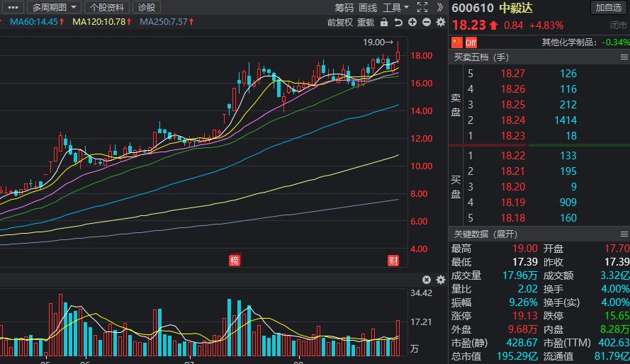Screen dimensions: 630x364
Task: Click the 筹码 button
Action: click(344, 7)
